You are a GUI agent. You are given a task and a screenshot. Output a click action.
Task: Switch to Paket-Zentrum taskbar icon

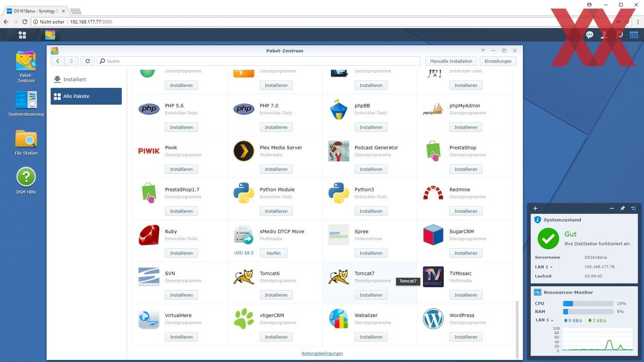click(x=50, y=35)
